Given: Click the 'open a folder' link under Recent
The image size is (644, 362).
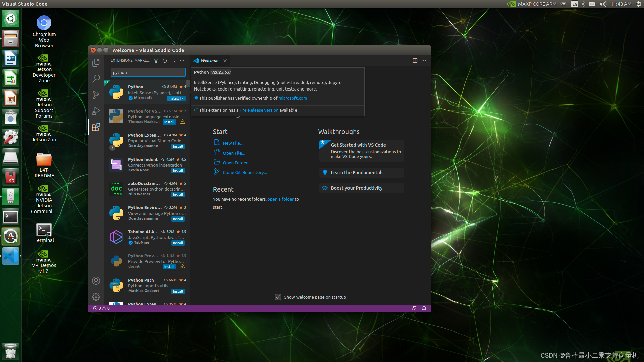Looking at the screenshot, I should tap(280, 199).
